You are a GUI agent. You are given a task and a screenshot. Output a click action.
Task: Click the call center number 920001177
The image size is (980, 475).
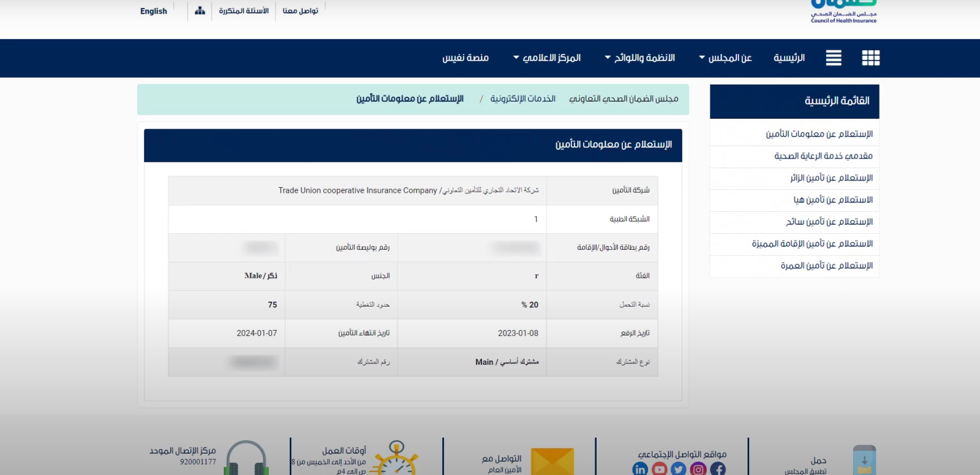tap(198, 462)
